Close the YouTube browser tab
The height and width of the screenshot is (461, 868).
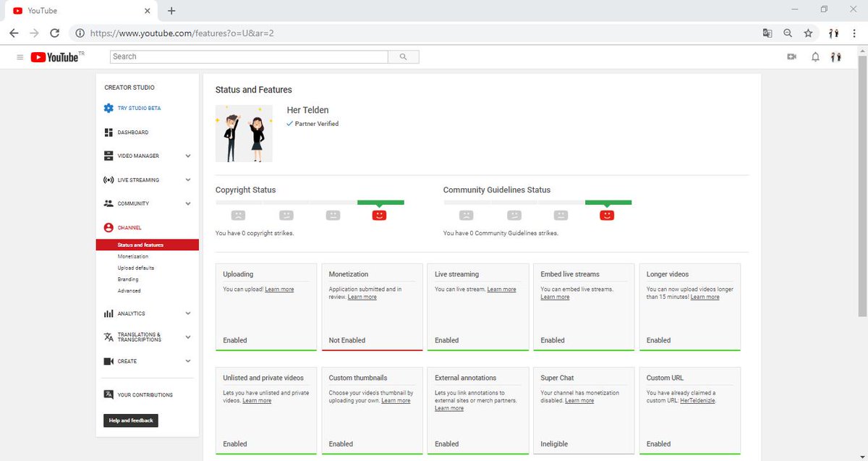(147, 11)
